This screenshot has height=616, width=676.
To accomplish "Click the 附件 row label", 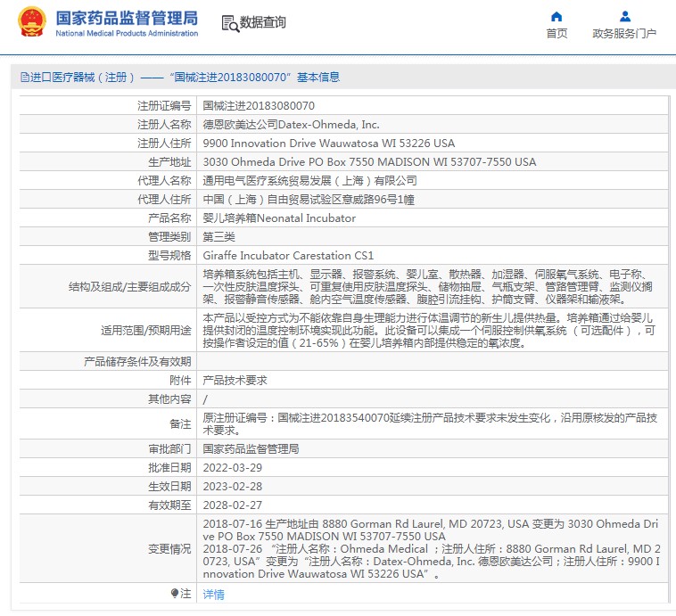I will [x=180, y=380].
